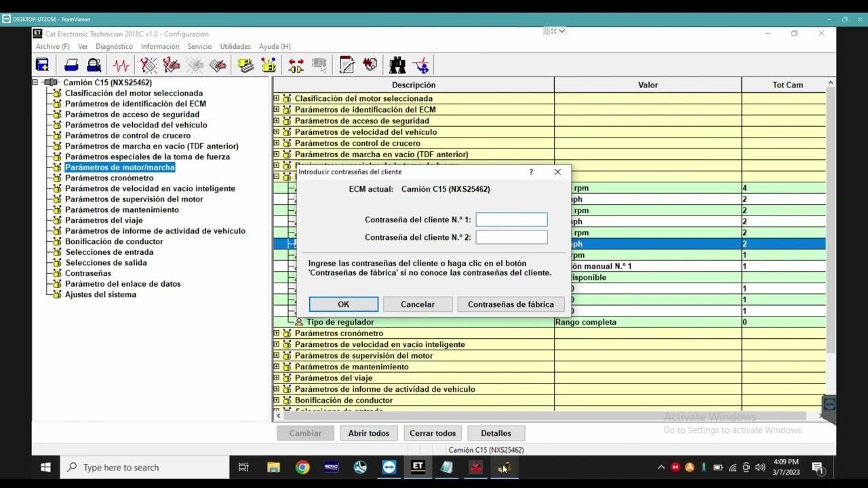The height and width of the screenshot is (488, 868).
Task: Click the Detalles button
Action: pyautogui.click(x=496, y=433)
